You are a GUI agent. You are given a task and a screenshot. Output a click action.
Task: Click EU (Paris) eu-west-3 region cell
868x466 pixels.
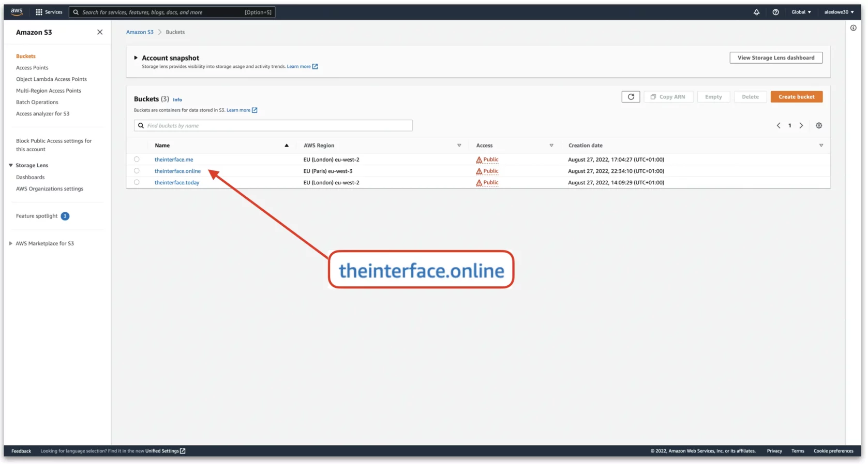[328, 171]
